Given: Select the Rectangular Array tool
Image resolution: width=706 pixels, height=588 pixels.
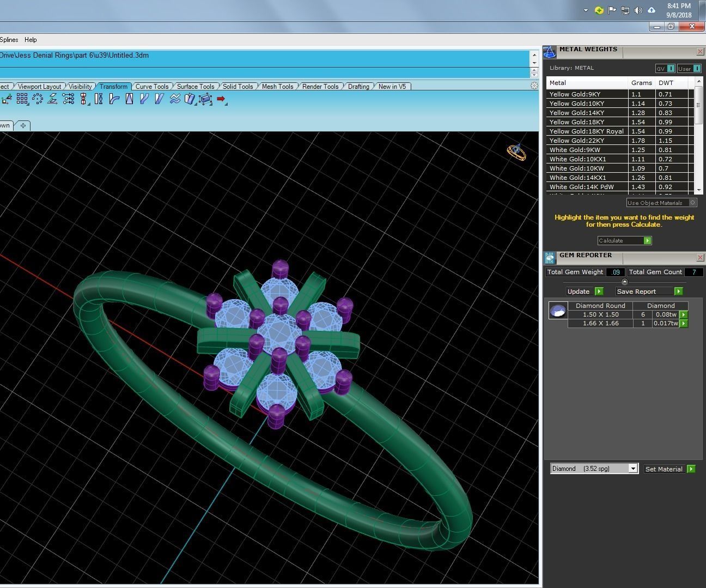Looking at the screenshot, I should [22, 99].
